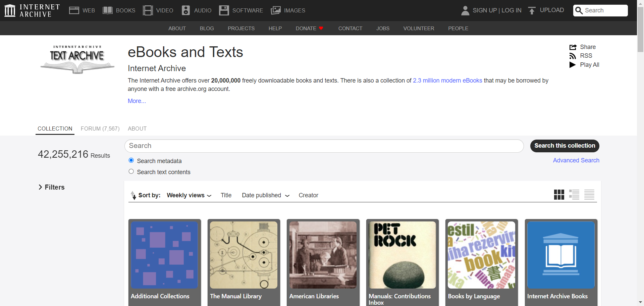
Task: Open Donate in top navigation
Action: pos(306,29)
